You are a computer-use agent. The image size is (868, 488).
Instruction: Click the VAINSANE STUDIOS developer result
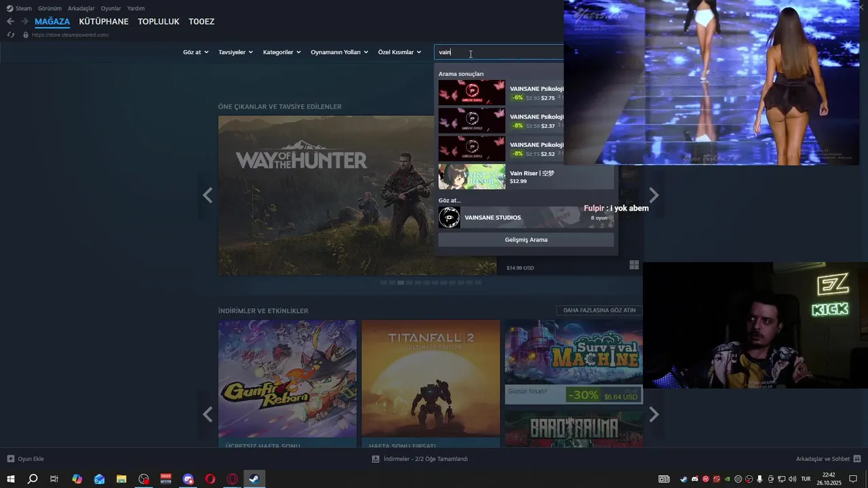[526, 218]
